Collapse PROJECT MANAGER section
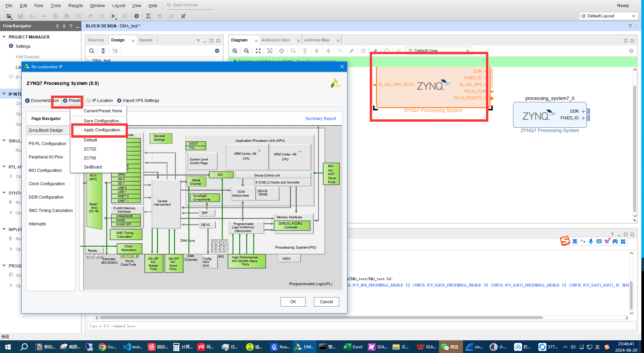The image size is (644, 353). [x=4, y=37]
